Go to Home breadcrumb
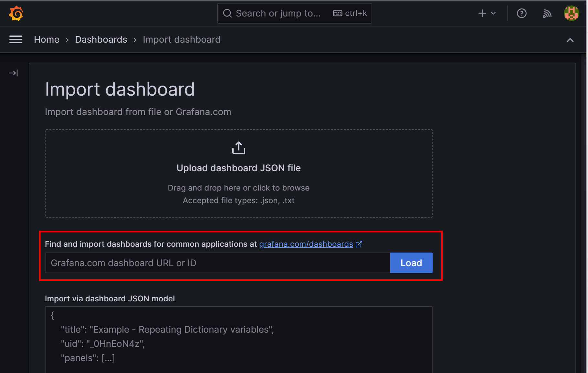 47,39
